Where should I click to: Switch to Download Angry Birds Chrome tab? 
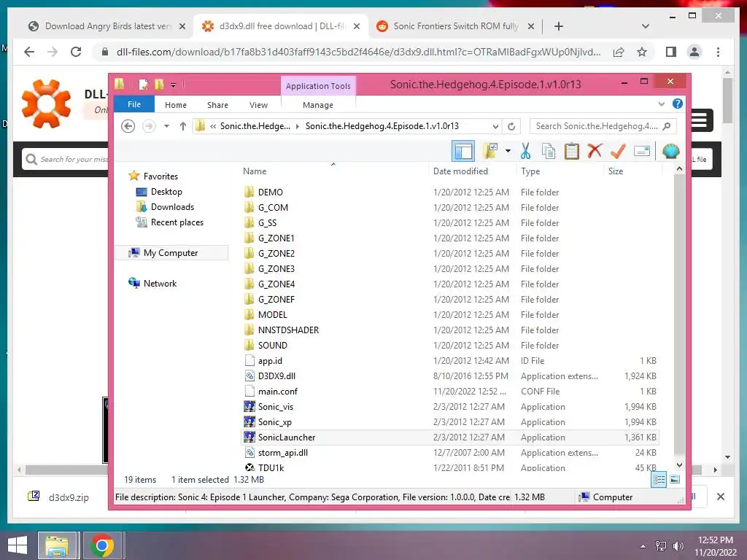[107, 26]
